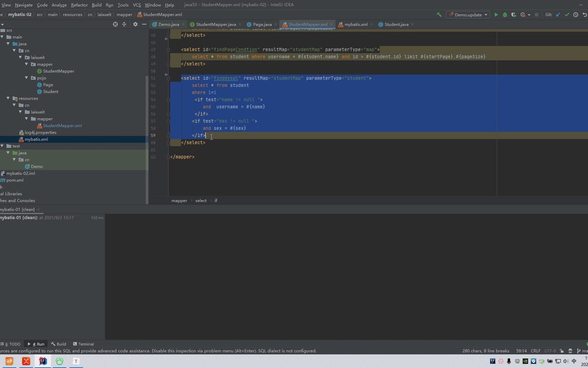Viewport: 588px width, 368px height.
Task: Select log4j.properties file
Action: tap(40, 132)
